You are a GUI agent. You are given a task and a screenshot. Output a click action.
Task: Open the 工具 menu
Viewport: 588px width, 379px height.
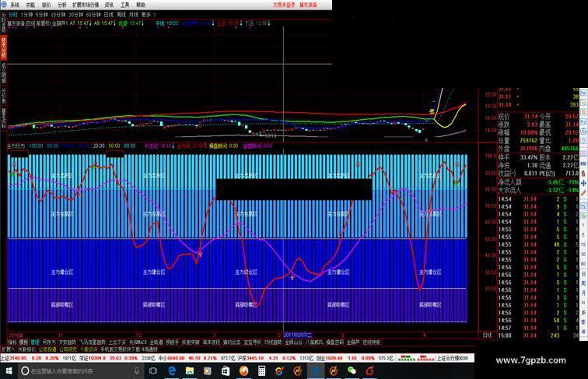pos(125,5)
